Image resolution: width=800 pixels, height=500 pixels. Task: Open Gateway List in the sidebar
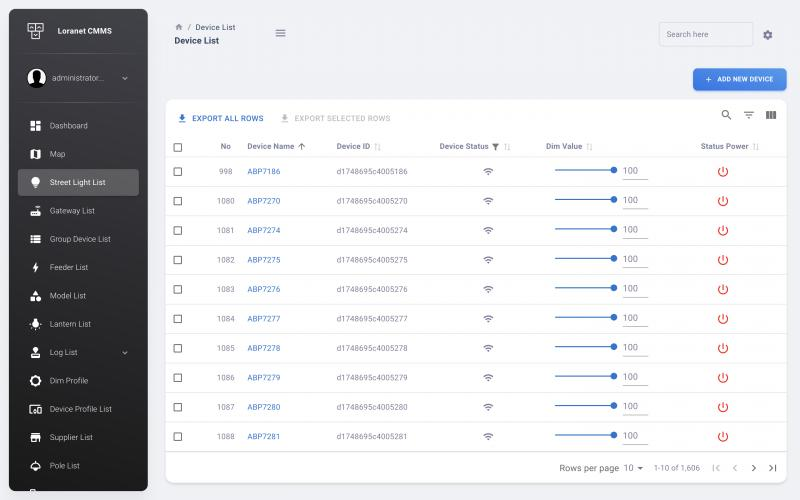72,211
